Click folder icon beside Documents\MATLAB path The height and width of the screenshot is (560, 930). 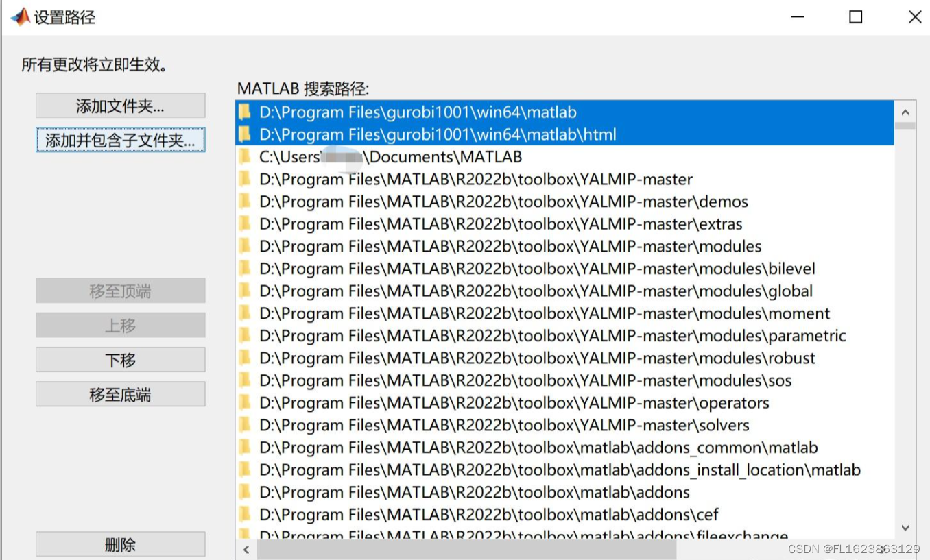click(x=245, y=157)
